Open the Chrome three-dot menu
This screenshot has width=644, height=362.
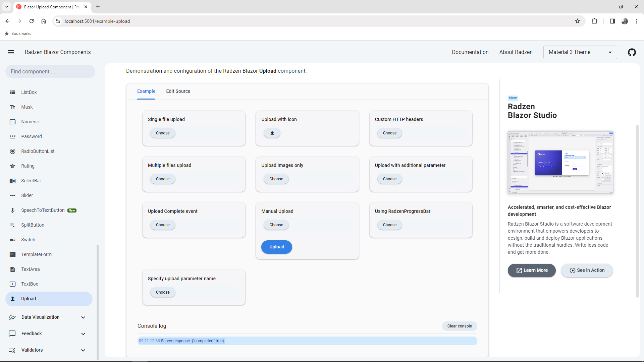637,21
